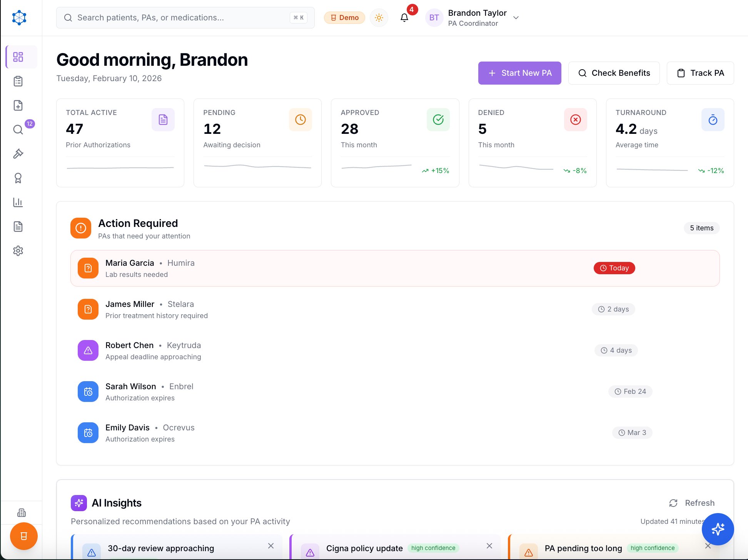Open the AI assistant with the blue floating button
Viewport: 748px width, 560px height.
pyautogui.click(x=718, y=530)
